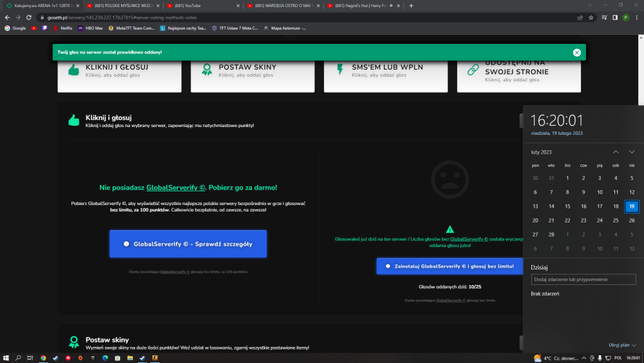Image resolution: width=644 pixels, height=363 pixels.
Task: Click the POL language indicator
Action: pyautogui.click(x=618, y=358)
